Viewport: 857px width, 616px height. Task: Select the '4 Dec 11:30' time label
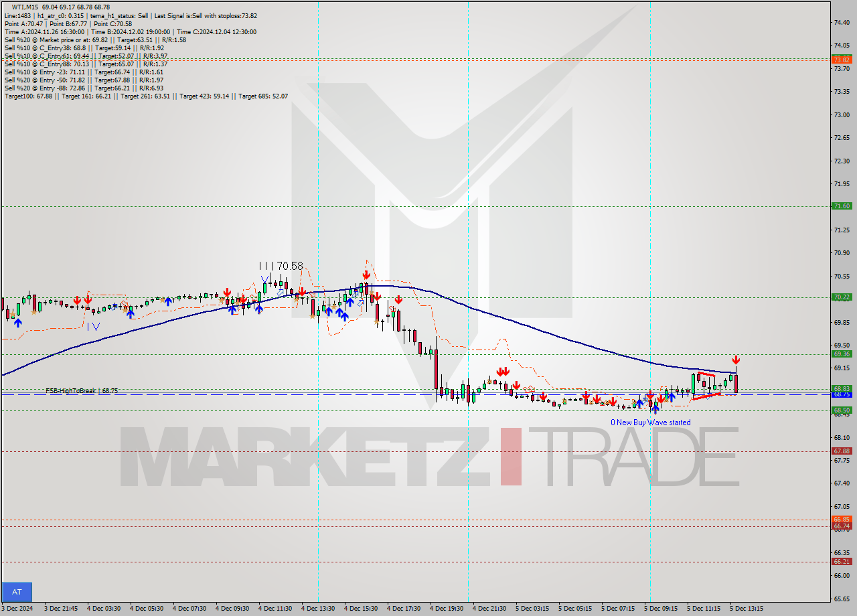tap(275, 609)
